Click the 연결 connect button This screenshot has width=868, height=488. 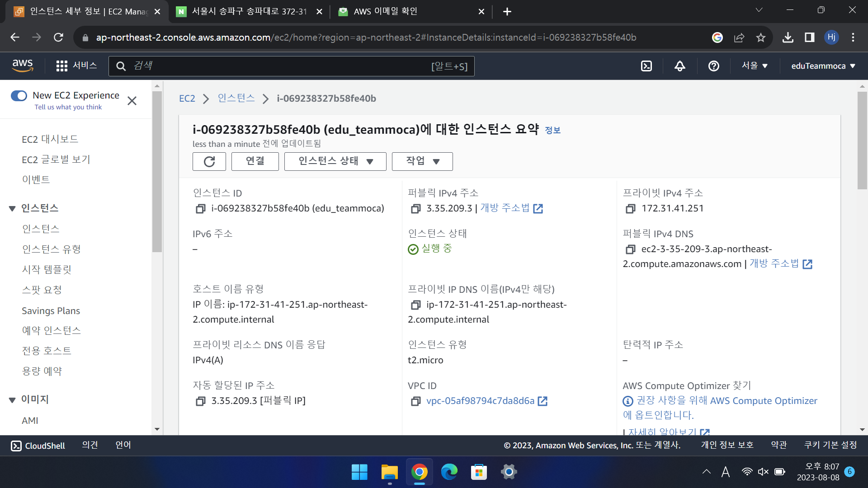(255, 161)
